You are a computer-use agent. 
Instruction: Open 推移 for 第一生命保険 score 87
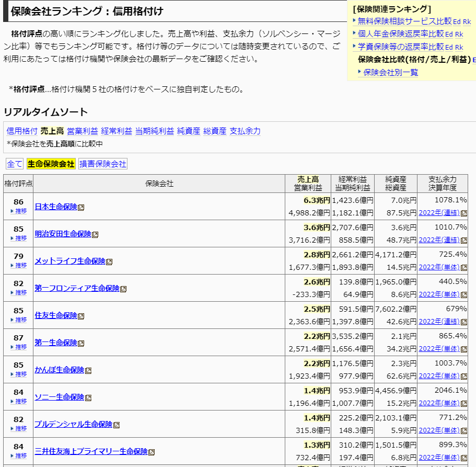point(18,347)
